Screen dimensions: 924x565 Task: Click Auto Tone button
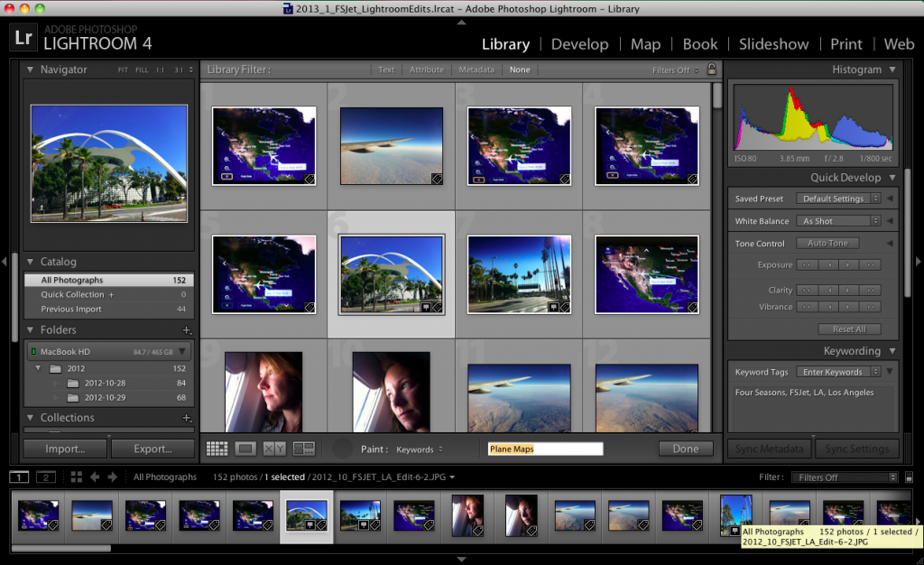827,244
